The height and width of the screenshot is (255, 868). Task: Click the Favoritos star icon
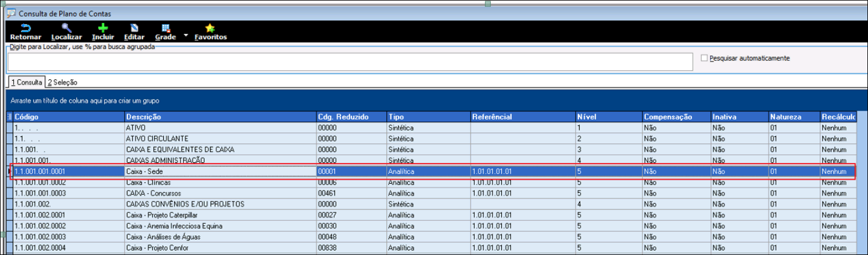(x=211, y=28)
